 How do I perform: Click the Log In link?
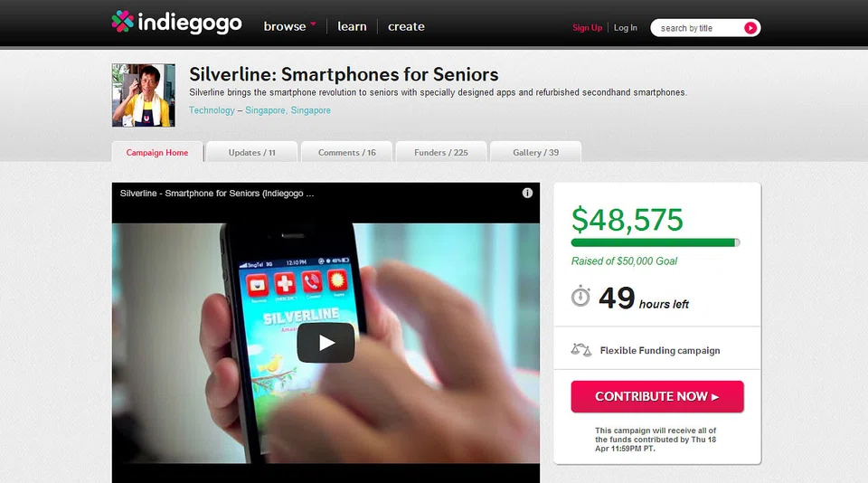(x=626, y=28)
